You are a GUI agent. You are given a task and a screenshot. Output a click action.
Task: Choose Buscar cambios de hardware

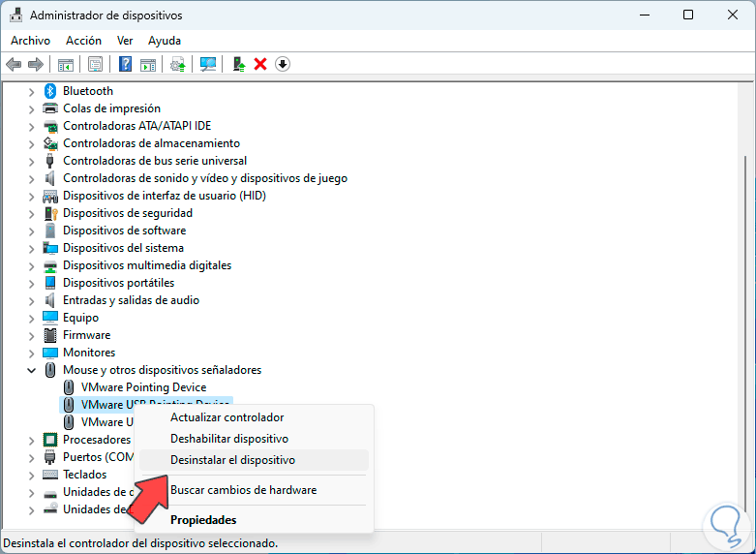[254, 490]
